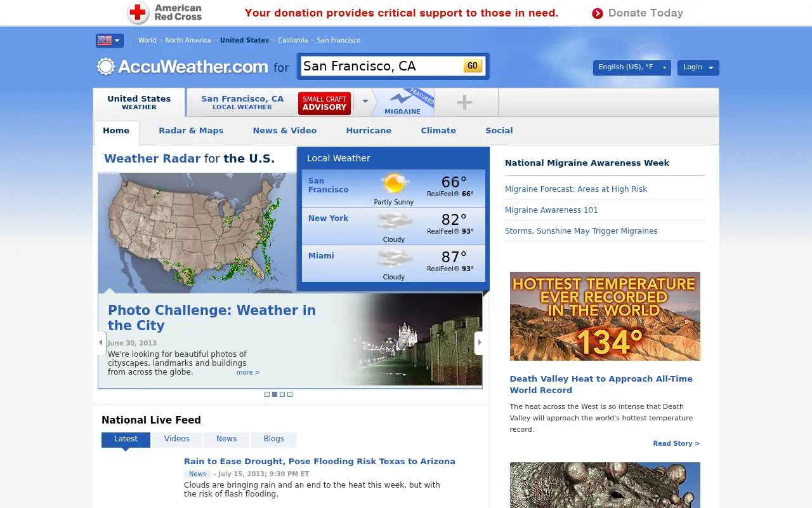Open the Login dropdown
The height and width of the screenshot is (508, 812).
[698, 67]
